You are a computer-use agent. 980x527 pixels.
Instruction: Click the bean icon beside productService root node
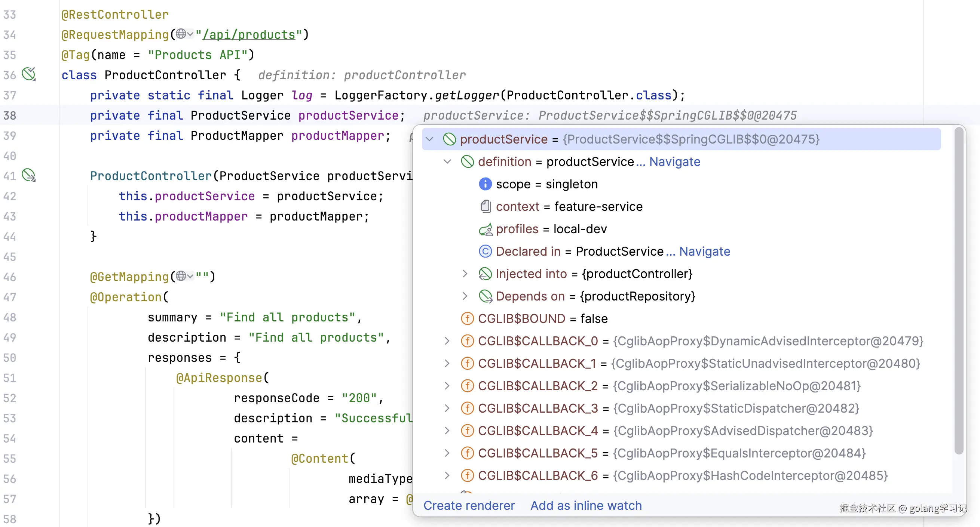[x=449, y=139]
